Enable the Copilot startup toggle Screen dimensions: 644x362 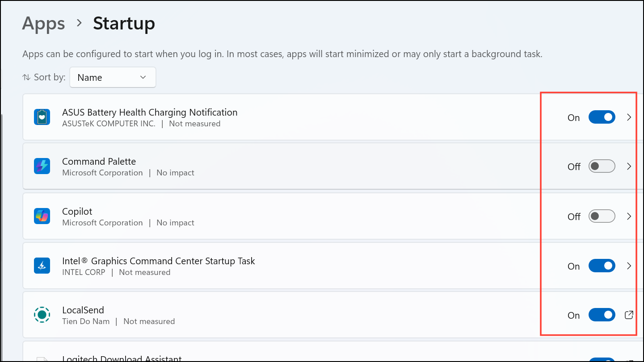(602, 216)
